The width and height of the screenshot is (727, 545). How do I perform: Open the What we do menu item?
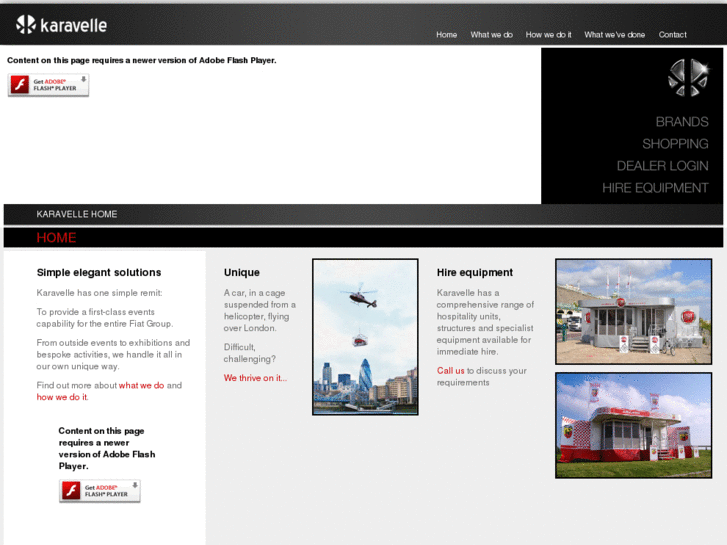point(491,35)
